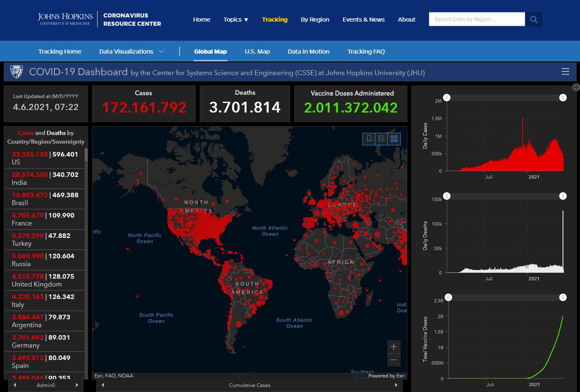The width and height of the screenshot is (580, 392).
Task: Click right handle of Daily Deaths range slider
Action: 563,196
